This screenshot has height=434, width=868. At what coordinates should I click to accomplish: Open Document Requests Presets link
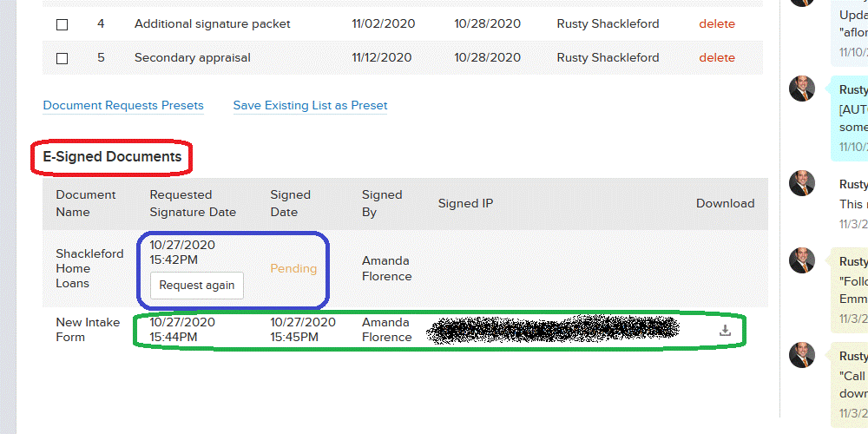(123, 105)
